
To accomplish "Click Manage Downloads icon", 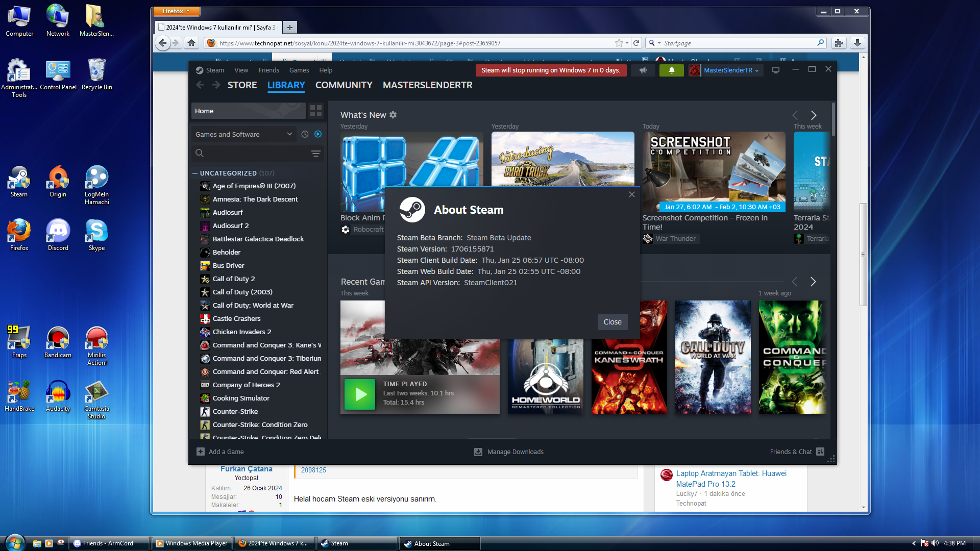I will [478, 452].
